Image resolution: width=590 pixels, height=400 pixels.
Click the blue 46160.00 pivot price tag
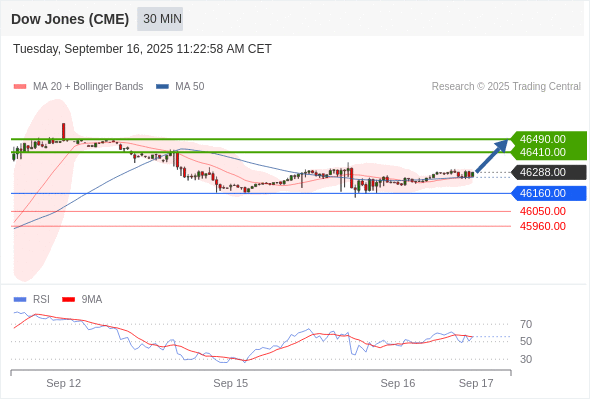pos(549,193)
